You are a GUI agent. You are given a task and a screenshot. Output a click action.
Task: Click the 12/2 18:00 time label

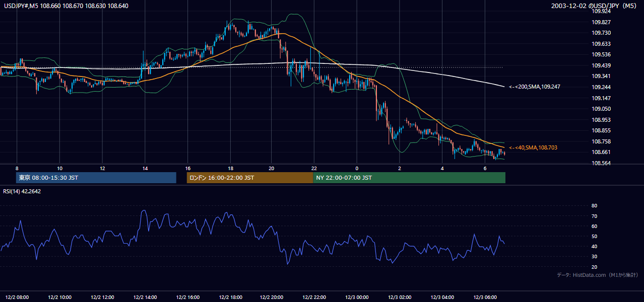(x=230, y=297)
